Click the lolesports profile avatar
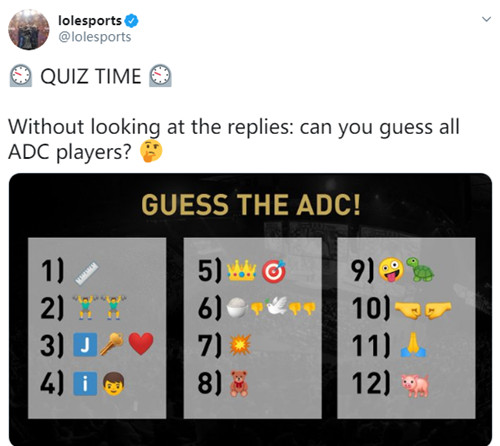This screenshot has width=500, height=446. [x=29, y=30]
